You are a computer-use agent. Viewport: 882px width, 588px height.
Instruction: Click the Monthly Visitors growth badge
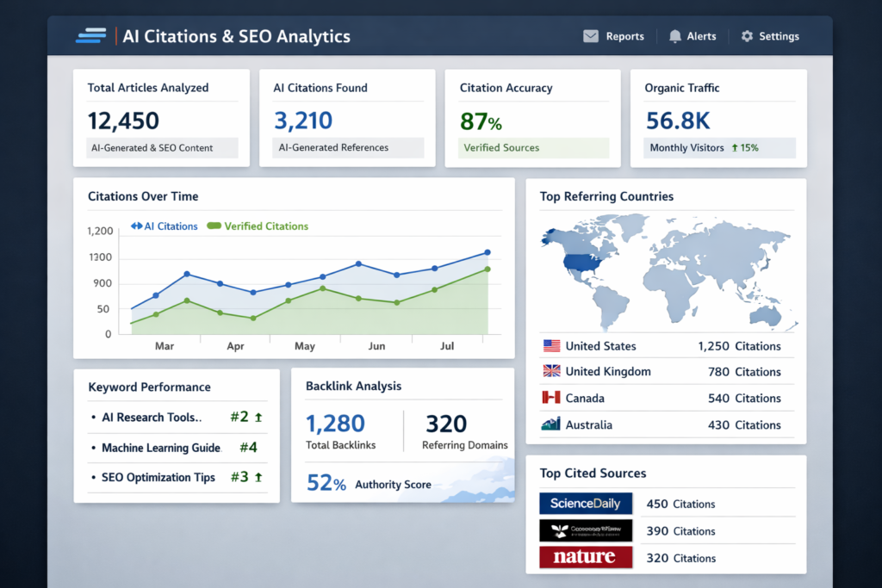720,147
